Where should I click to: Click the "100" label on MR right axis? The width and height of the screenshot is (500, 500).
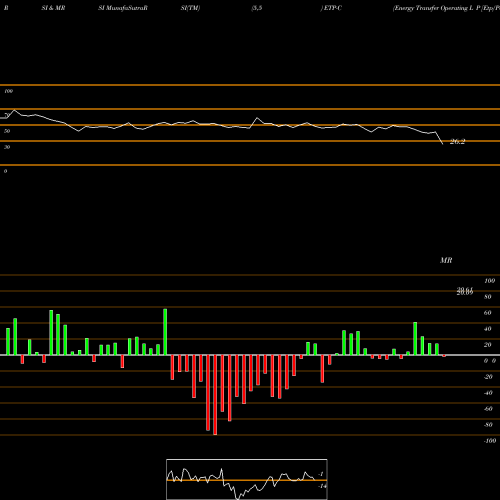[x=489, y=281]
